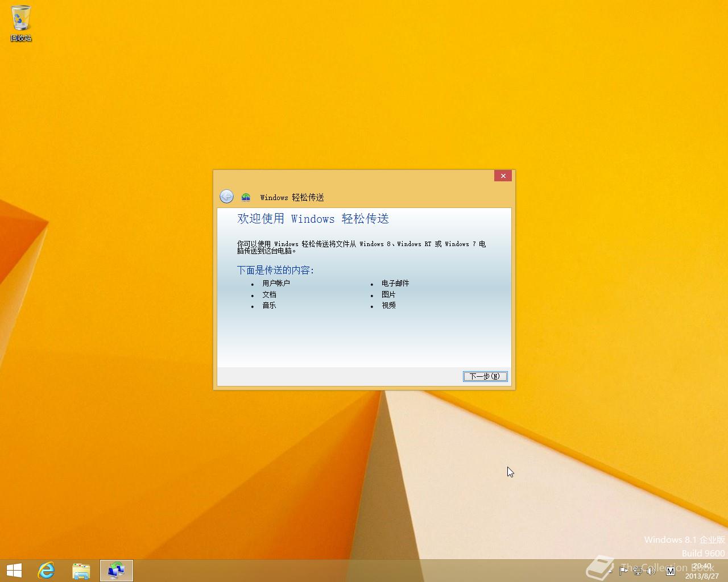
Task: Click the 视频 list item
Action: (x=388, y=305)
